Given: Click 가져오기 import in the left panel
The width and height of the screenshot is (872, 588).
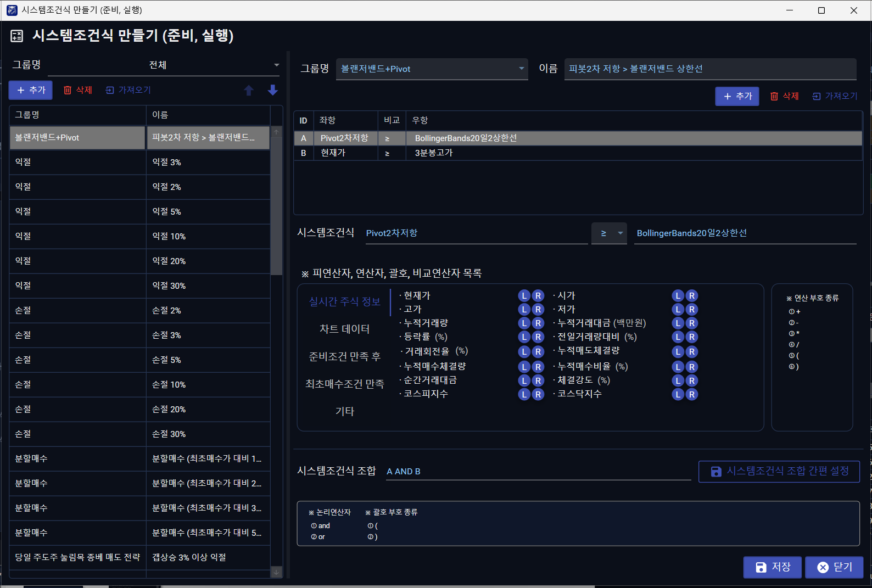Looking at the screenshot, I should click(x=128, y=90).
